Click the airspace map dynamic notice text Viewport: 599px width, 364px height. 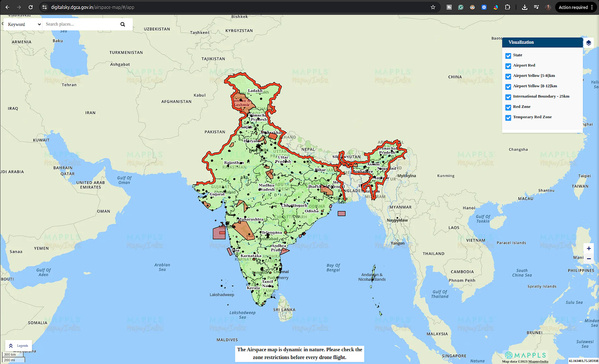click(x=299, y=353)
